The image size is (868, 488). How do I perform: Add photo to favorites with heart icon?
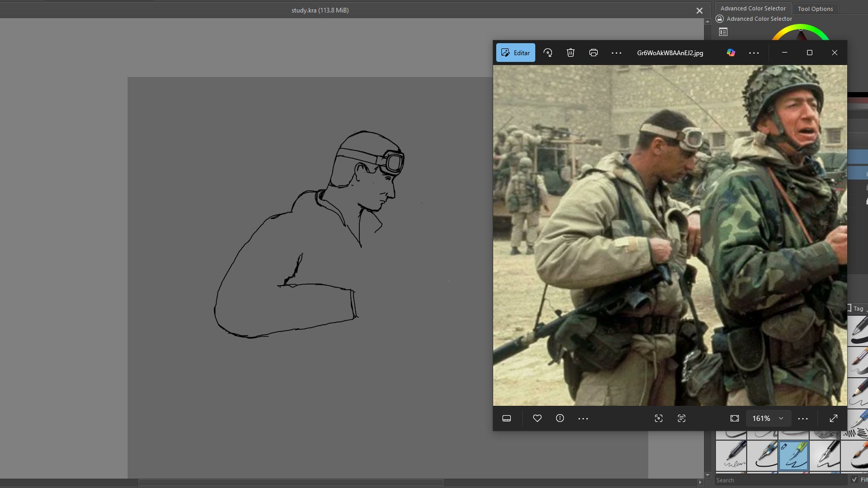537,418
